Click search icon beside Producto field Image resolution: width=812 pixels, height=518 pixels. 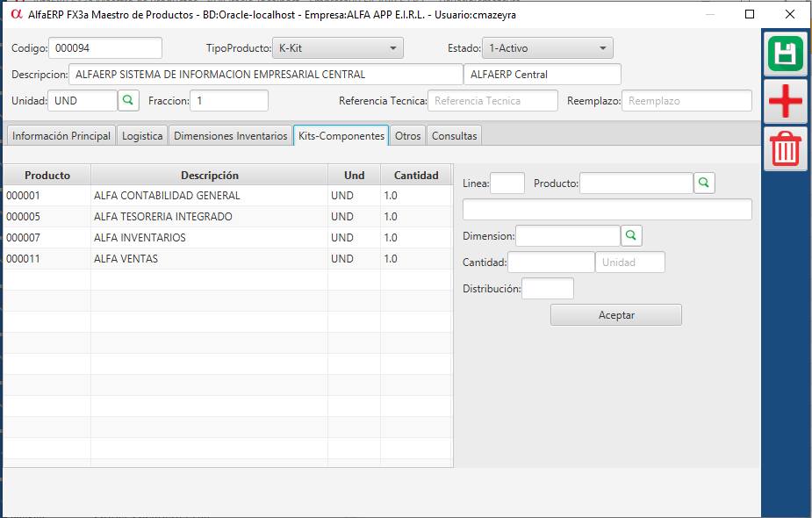tap(704, 183)
